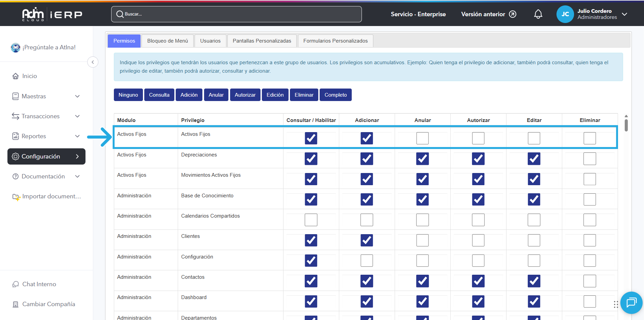The height and width of the screenshot is (320, 644).
Task: Click the Importar documentos folder icon
Action: [x=16, y=197]
